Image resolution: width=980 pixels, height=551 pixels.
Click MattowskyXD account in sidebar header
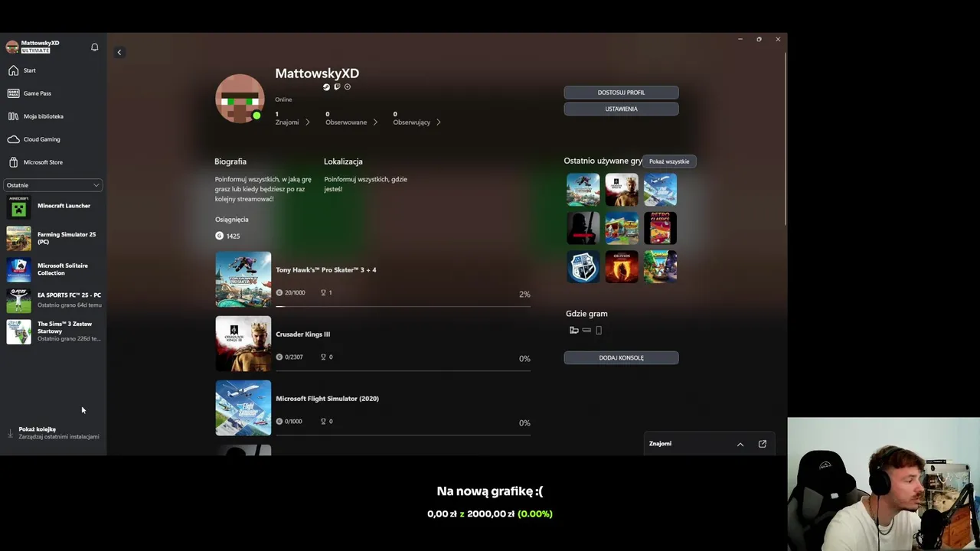(x=32, y=47)
